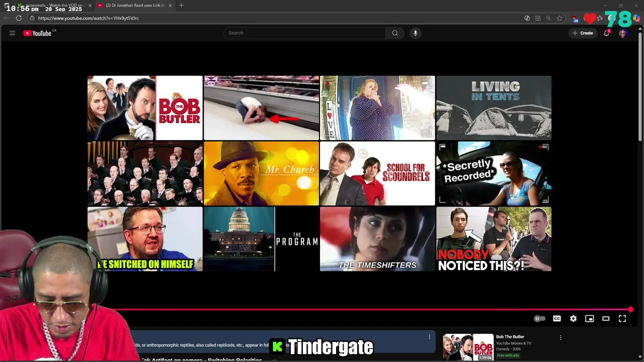Click the progress bar scrubber dot
This screenshot has width=644, height=362.
(630, 310)
